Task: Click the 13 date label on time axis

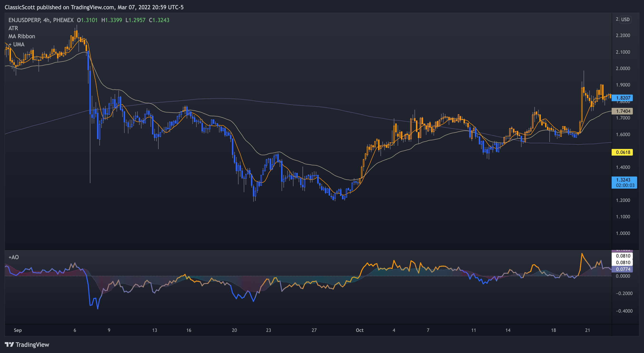Action: (155, 330)
